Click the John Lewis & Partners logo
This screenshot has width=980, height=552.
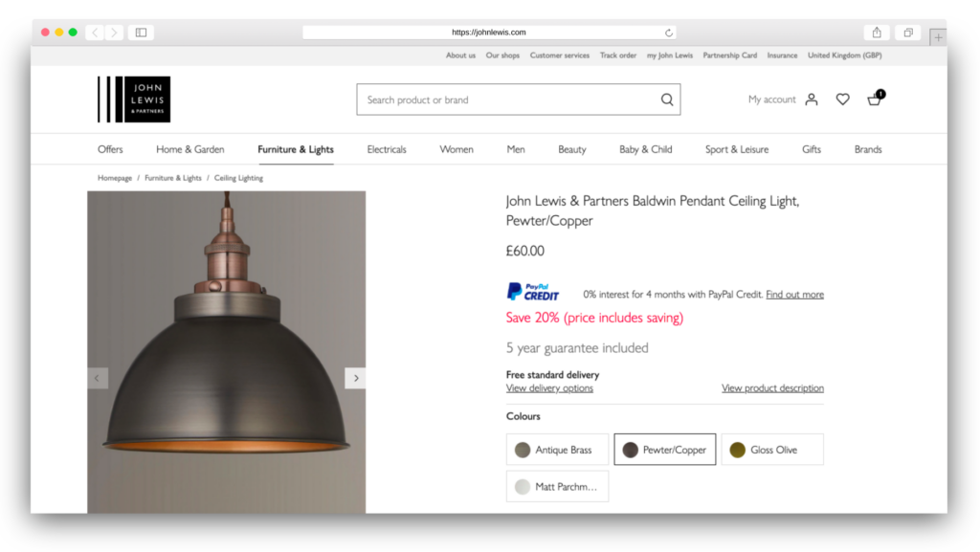pyautogui.click(x=133, y=99)
